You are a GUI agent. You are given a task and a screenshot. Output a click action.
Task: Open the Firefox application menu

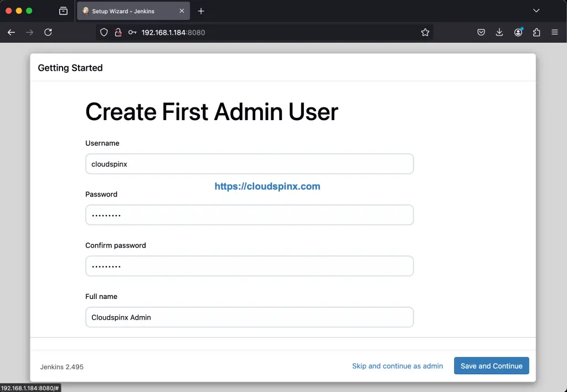[x=555, y=32]
